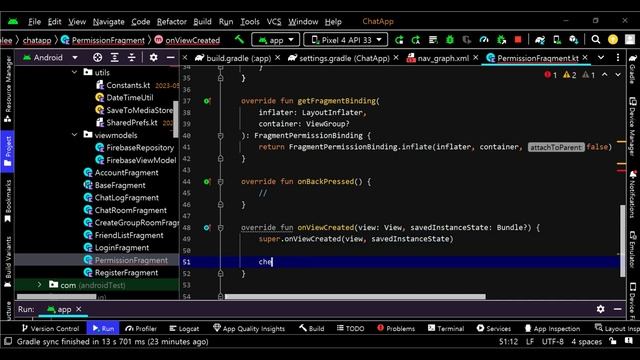Click Select Opened File target icon
Image resolution: width=640 pixels, height=360 pixels.
tap(97, 58)
